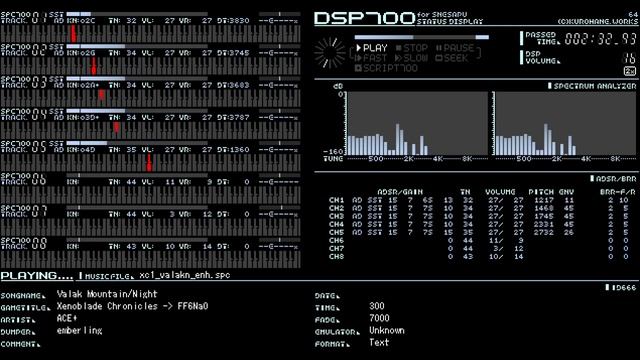The width and height of the screenshot is (640, 360).
Task: Click the left channel spectrum graph
Action: pyautogui.click(x=417, y=124)
